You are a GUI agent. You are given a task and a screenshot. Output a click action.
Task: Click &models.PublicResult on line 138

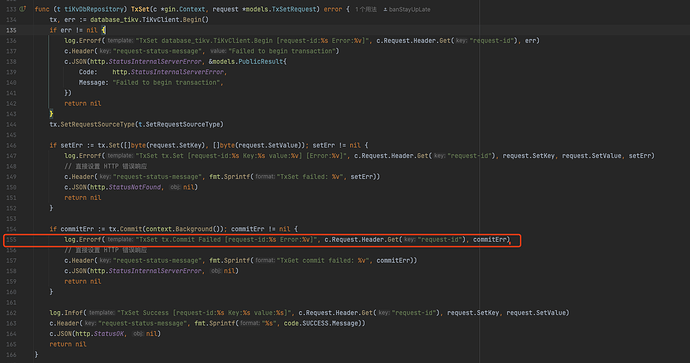click(x=246, y=62)
